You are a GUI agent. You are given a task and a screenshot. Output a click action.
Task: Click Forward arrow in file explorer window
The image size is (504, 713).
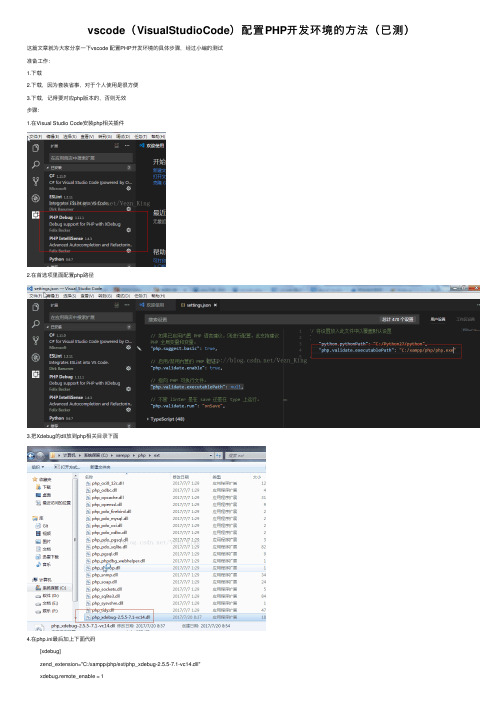pos(41,455)
